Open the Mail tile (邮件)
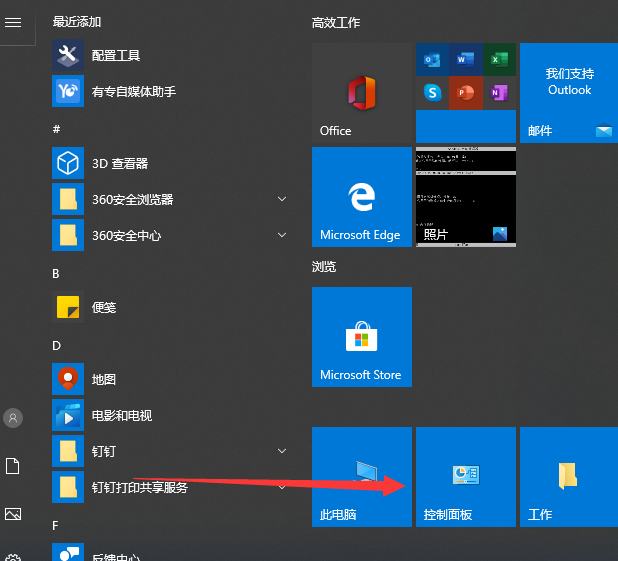The image size is (618, 561). click(x=569, y=93)
